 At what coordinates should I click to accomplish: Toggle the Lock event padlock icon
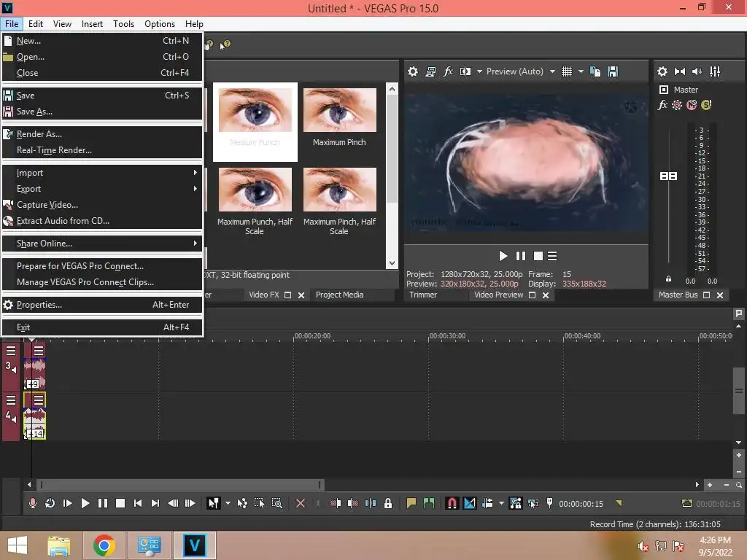[x=388, y=503]
